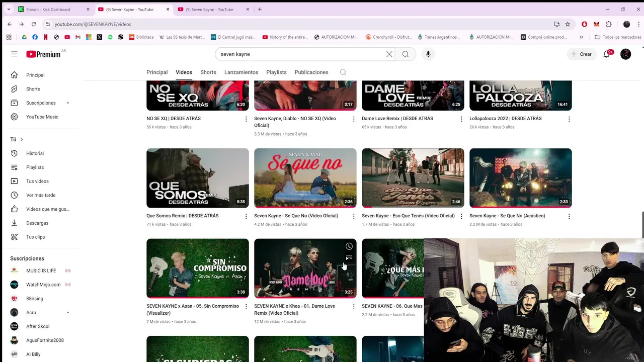Viewport: 644px width, 362px height.
Task: Open the Crunchyroll bookmark
Action: pyautogui.click(x=388, y=37)
